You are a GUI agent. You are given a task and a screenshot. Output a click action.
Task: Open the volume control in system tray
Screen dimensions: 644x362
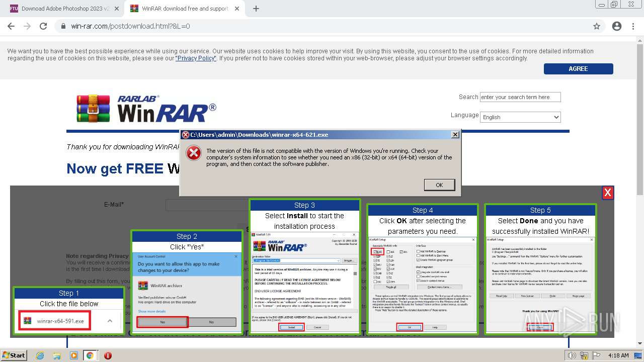pyautogui.click(x=572, y=355)
